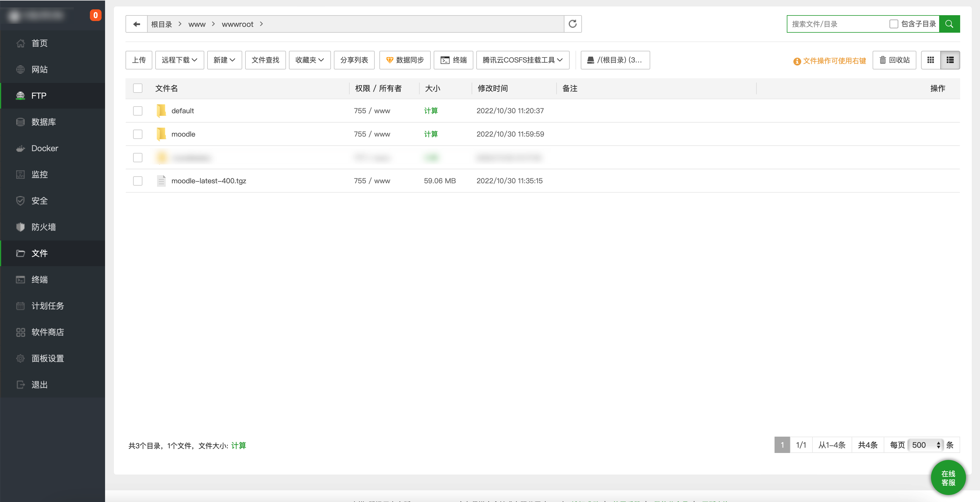Viewport: 980px width, 502px height.
Task: Go to 数据库 in the sidebar
Action: click(x=43, y=122)
